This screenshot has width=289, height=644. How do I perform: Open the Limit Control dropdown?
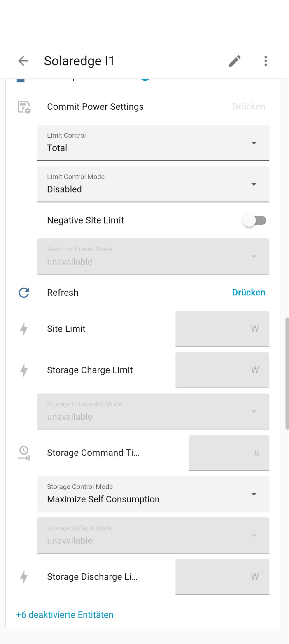tap(153, 143)
